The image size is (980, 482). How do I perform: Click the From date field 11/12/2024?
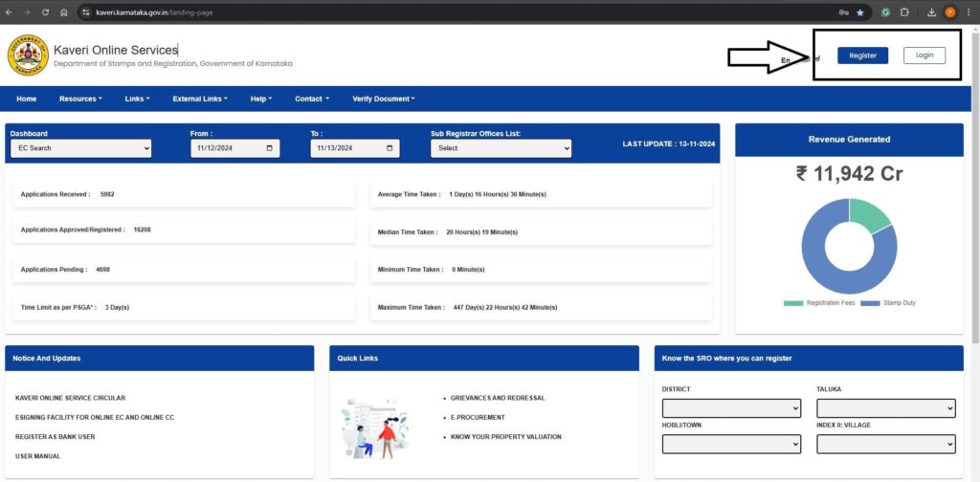[235, 148]
